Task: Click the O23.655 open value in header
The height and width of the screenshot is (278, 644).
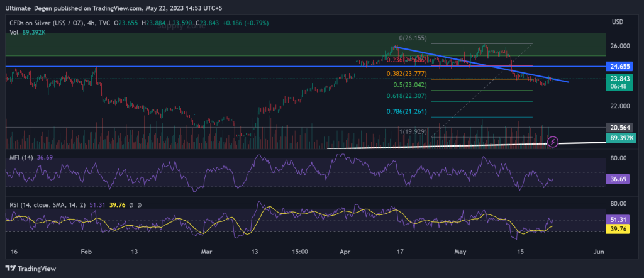Action: click(x=126, y=23)
